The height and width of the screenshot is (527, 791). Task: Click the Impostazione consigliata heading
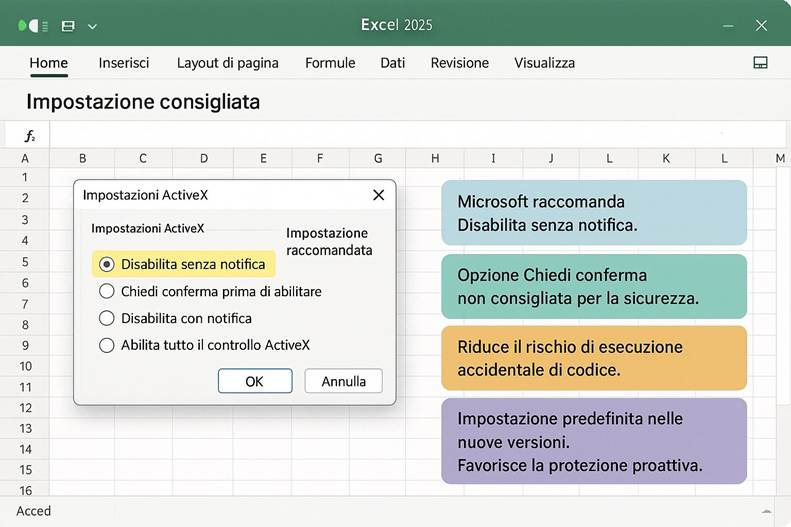click(143, 101)
